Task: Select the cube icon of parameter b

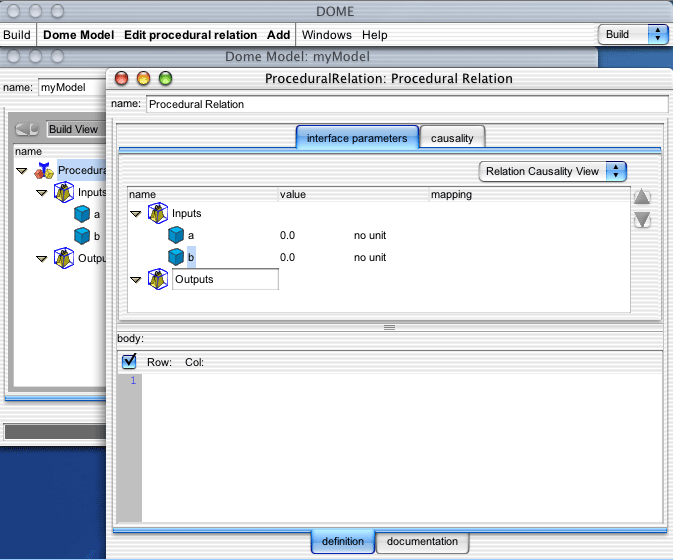Action: pos(176,257)
